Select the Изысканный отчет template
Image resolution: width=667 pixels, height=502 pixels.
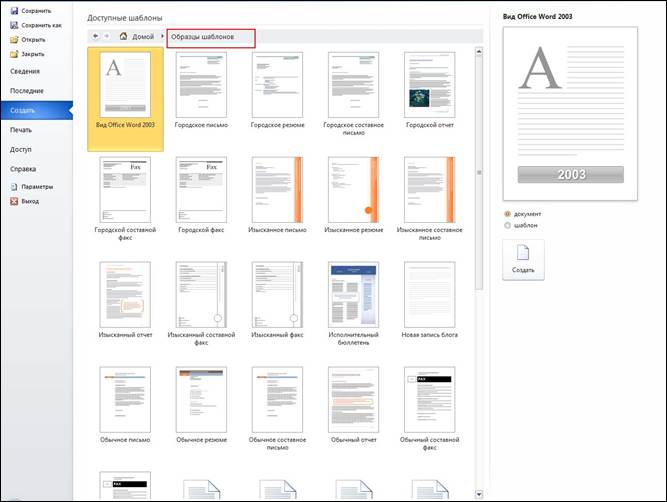click(x=125, y=300)
